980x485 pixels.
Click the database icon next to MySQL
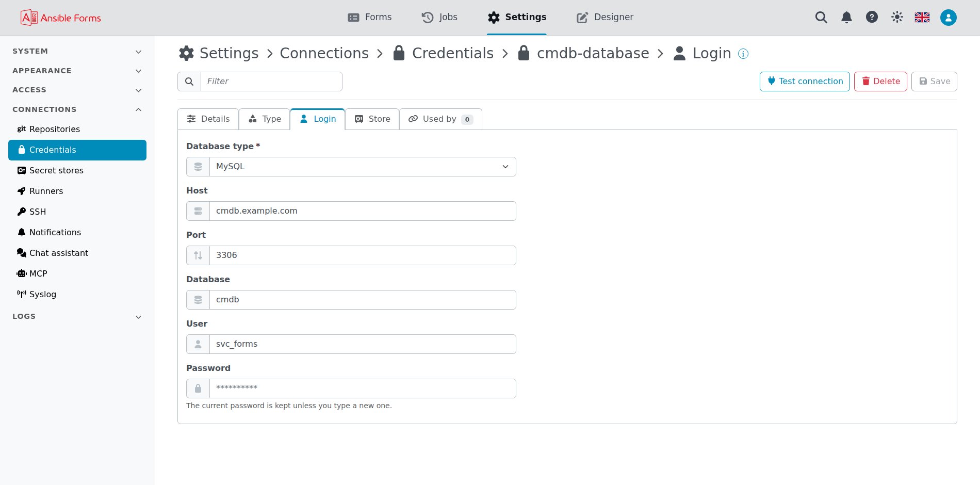point(198,167)
